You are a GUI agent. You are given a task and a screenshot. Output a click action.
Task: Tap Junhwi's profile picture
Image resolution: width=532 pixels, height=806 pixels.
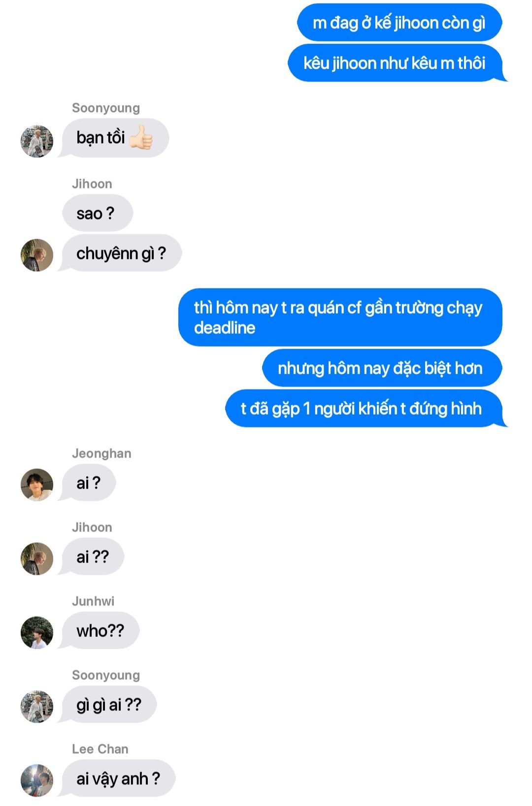(x=37, y=632)
